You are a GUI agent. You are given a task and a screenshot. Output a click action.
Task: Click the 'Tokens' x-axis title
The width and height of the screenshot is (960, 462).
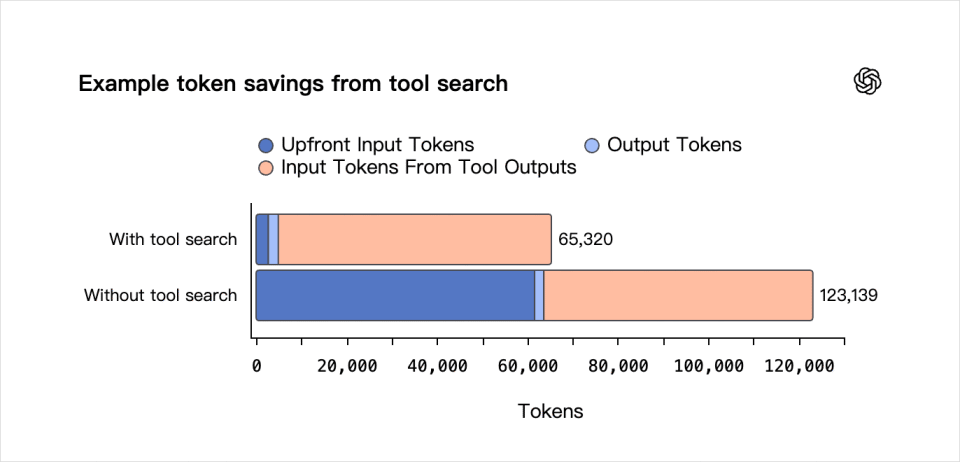550,411
